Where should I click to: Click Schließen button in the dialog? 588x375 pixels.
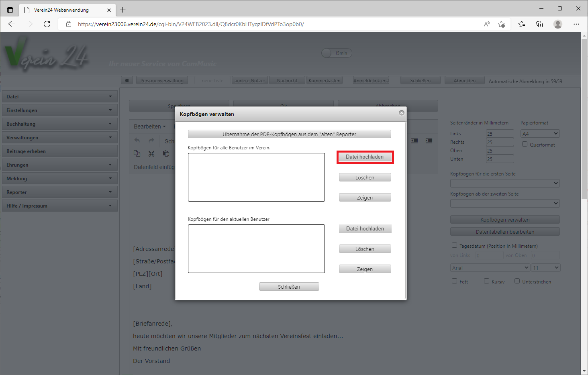[289, 287]
